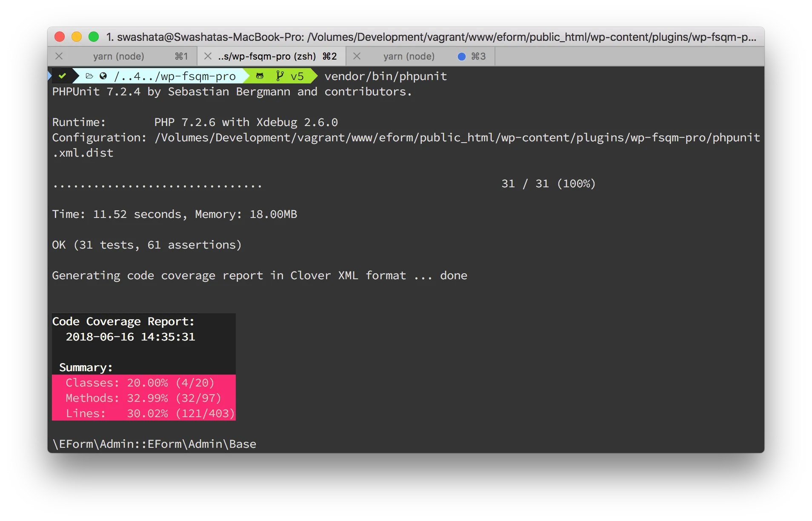Click OK (31 tests, 61 assertions)
Viewport: 812px width, 521px height.
[x=147, y=245]
